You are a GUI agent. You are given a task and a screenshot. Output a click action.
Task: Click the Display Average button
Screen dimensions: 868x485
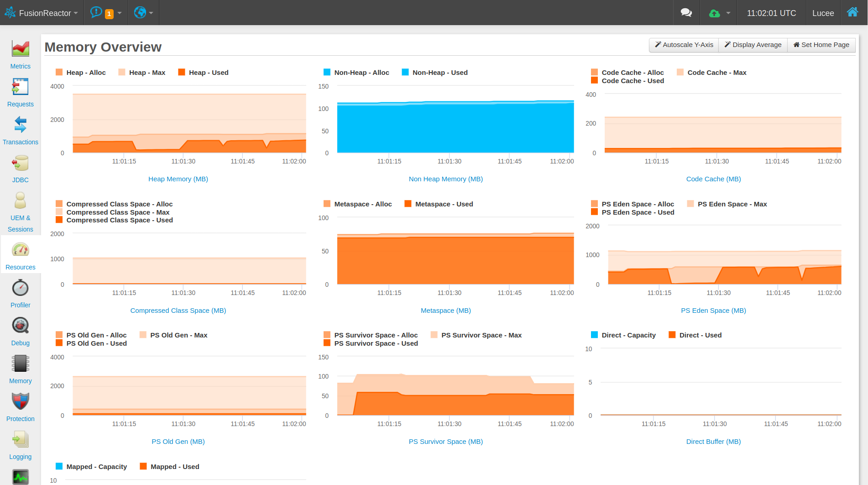pyautogui.click(x=753, y=45)
